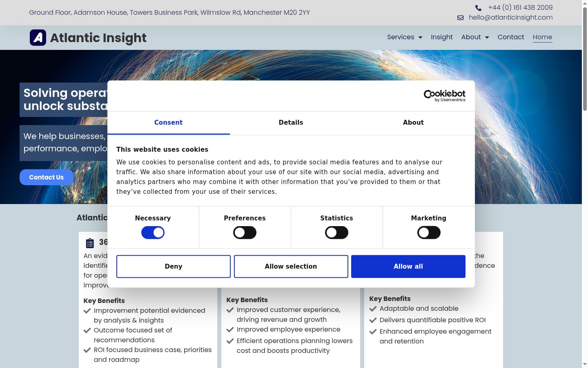Click checkmark beside Enhanced employee engagement
The height and width of the screenshot is (368, 588).
point(373,332)
